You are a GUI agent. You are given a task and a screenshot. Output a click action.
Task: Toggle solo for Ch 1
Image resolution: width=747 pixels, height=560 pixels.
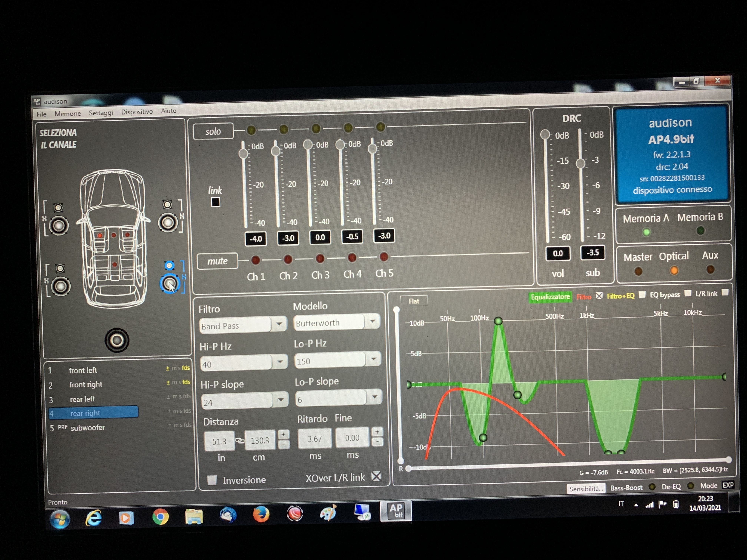click(251, 130)
